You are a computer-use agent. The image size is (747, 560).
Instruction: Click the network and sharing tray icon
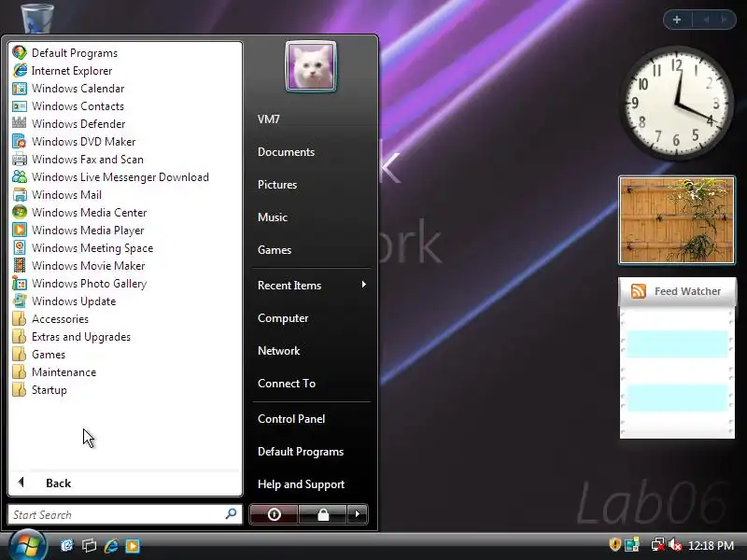tap(632, 545)
